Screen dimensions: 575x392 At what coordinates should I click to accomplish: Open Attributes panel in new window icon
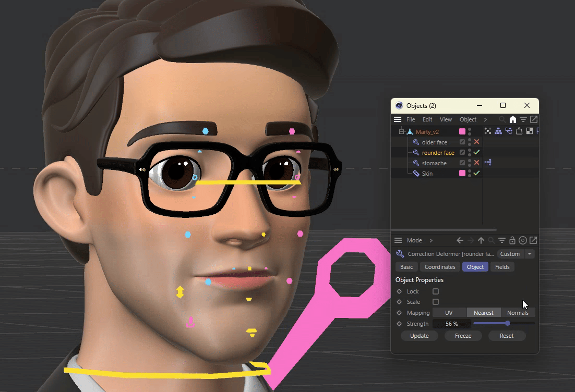(x=533, y=240)
